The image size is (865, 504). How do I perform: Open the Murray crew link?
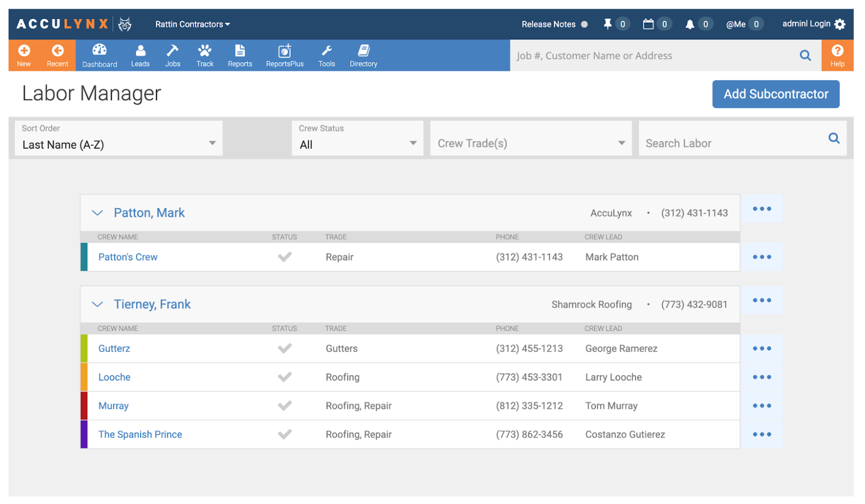(x=113, y=406)
